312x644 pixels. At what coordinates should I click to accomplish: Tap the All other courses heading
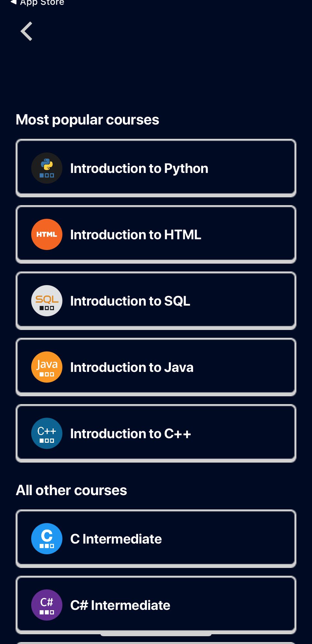[x=71, y=490]
